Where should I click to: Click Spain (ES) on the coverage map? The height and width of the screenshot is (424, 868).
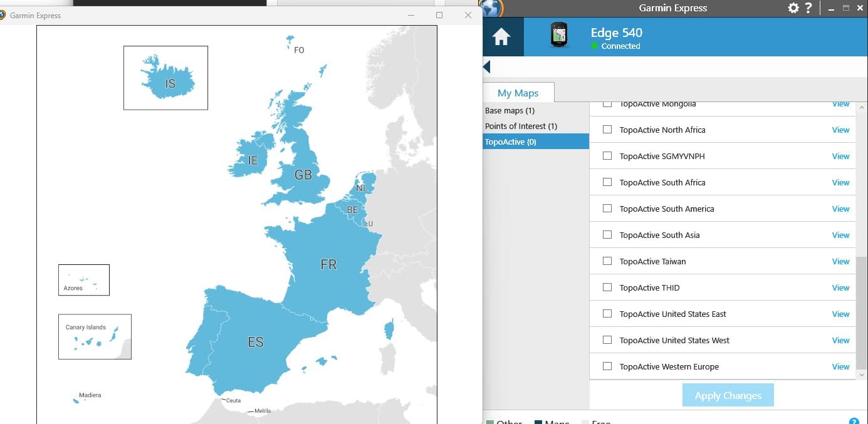coord(256,342)
